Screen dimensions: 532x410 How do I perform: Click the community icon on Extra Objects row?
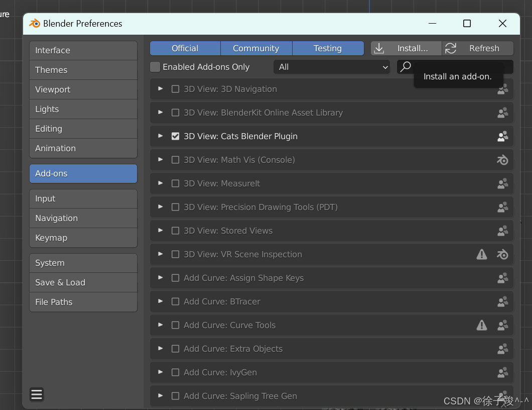(x=502, y=349)
